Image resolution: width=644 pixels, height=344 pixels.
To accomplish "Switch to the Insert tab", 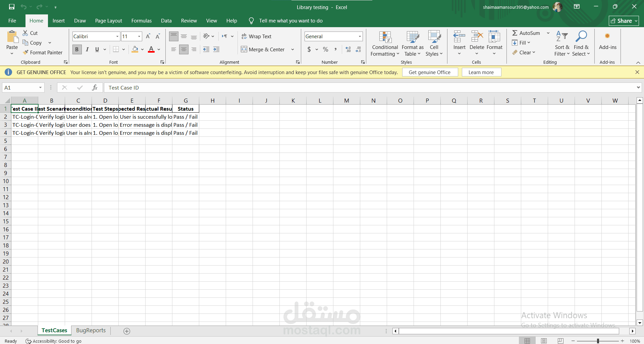I will coord(58,21).
